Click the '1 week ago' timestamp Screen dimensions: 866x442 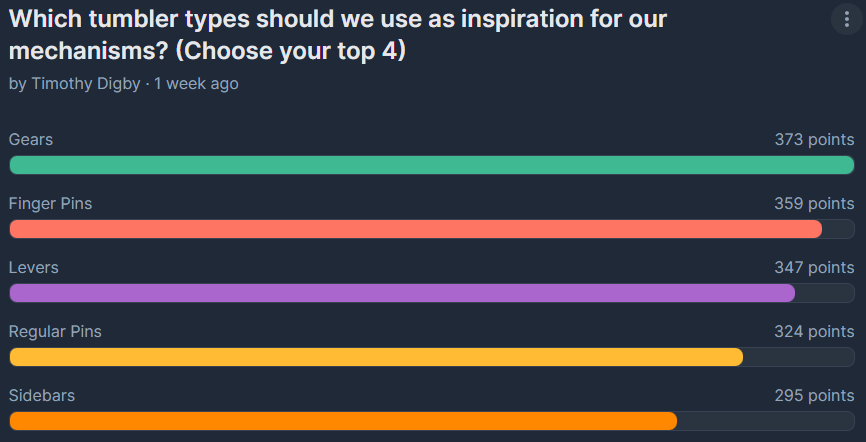[x=196, y=83]
